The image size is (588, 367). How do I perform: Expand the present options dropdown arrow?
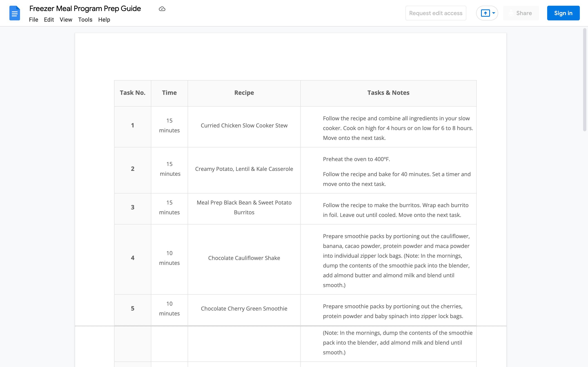494,13
